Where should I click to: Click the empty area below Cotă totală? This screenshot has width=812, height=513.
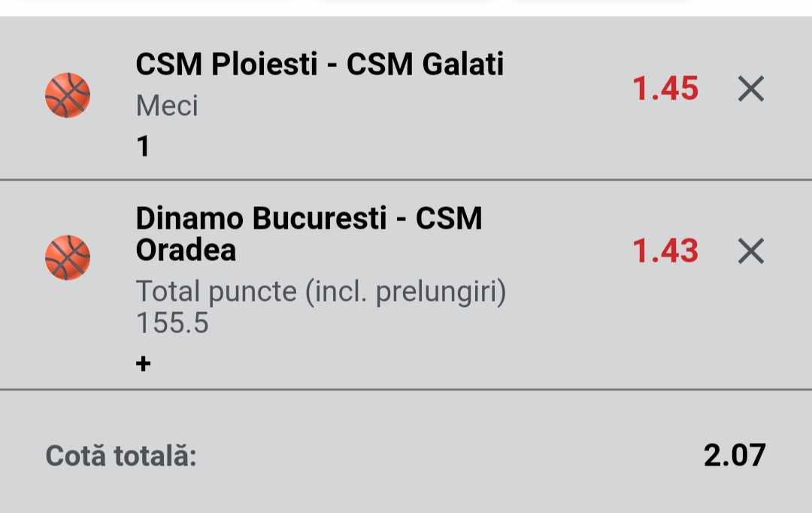(x=406, y=495)
